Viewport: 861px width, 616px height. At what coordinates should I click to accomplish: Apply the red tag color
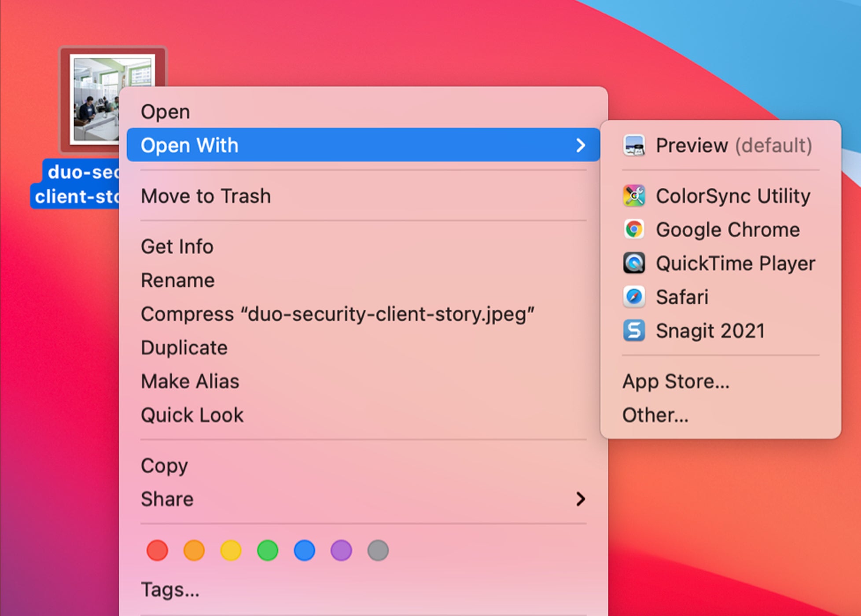pyautogui.click(x=157, y=550)
